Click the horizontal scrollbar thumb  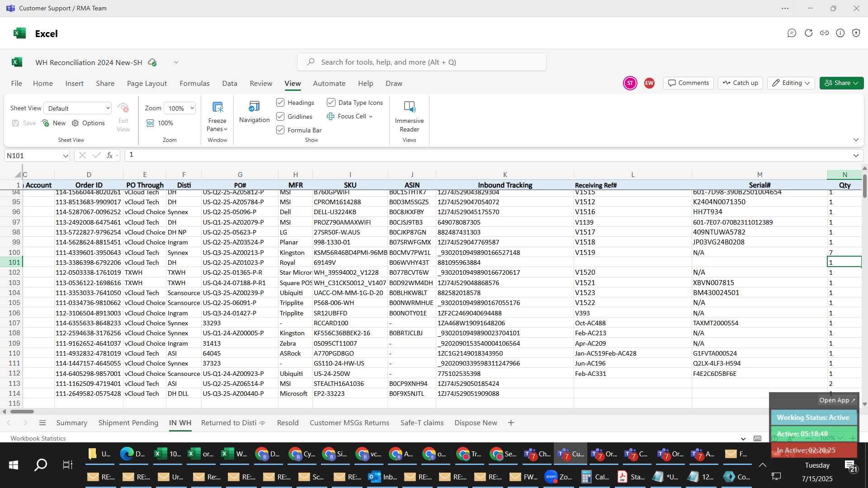tap(22, 412)
